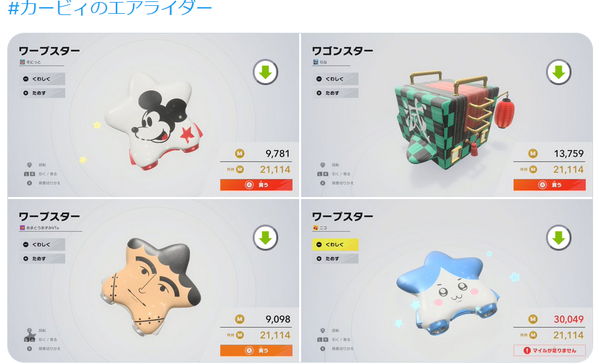Click green download arrow on blue-haired Warp Star
Screen dimensions: 599x364
(558, 238)
